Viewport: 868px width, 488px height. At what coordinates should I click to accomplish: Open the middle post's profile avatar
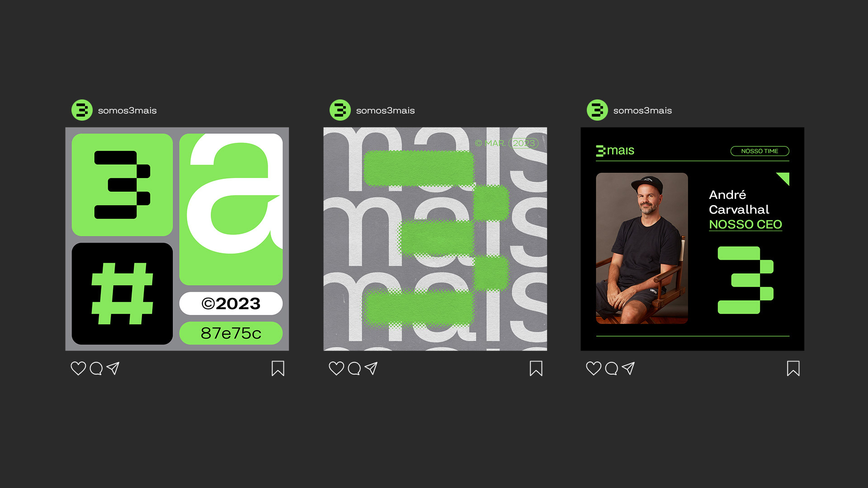[x=340, y=110]
